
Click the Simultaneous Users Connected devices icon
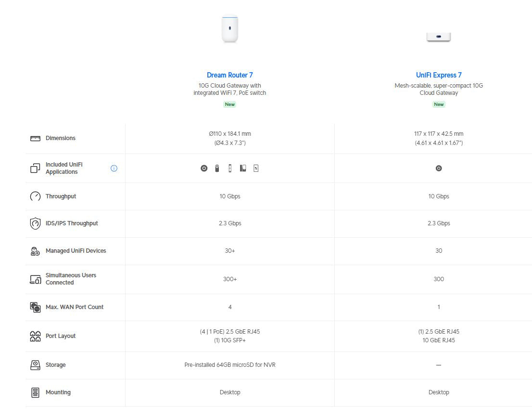(35, 280)
